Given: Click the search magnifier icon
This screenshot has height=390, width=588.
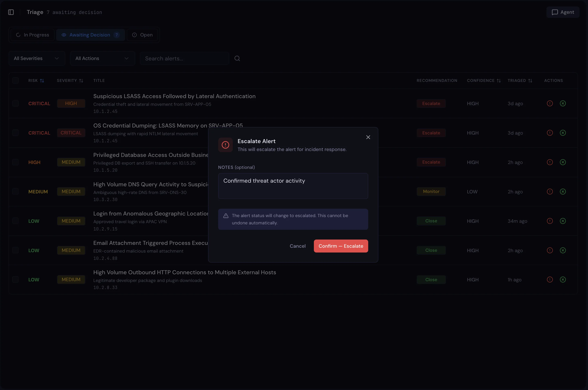Looking at the screenshot, I should (237, 58).
